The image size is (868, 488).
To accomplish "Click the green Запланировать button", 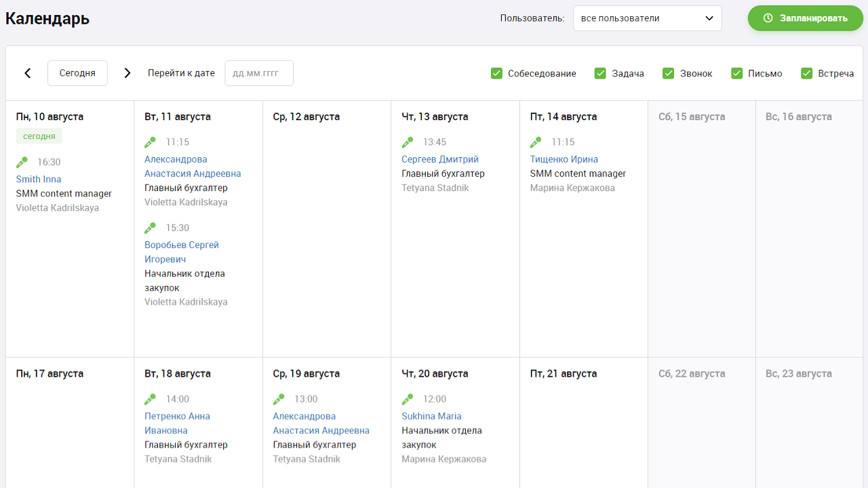I will tap(805, 18).
